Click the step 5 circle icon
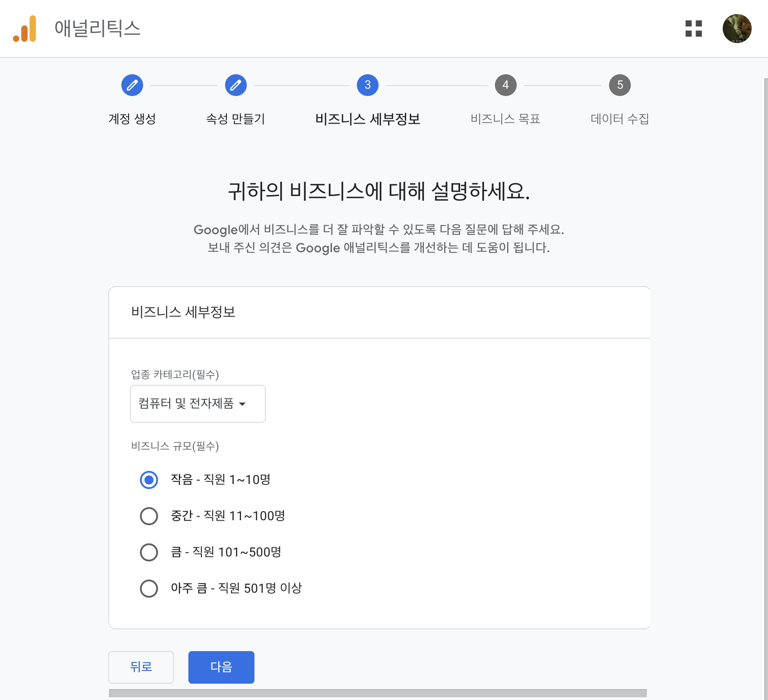This screenshot has height=700, width=768. (619, 85)
